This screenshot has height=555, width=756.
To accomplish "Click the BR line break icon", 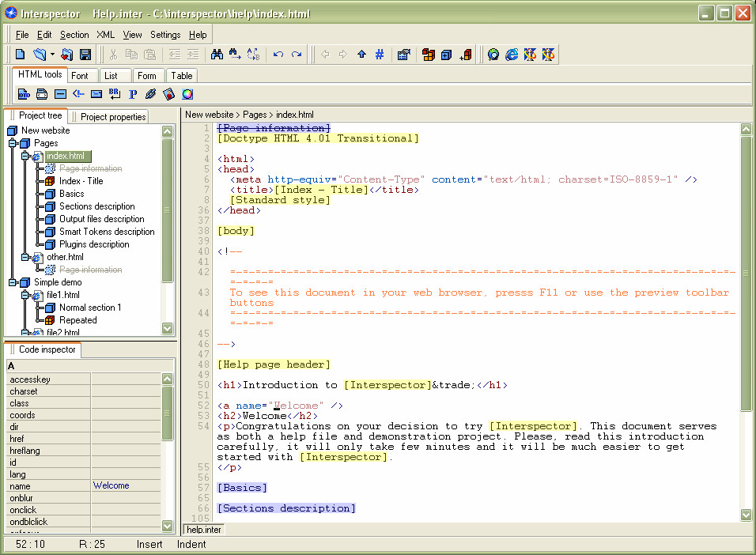I will pos(114,94).
